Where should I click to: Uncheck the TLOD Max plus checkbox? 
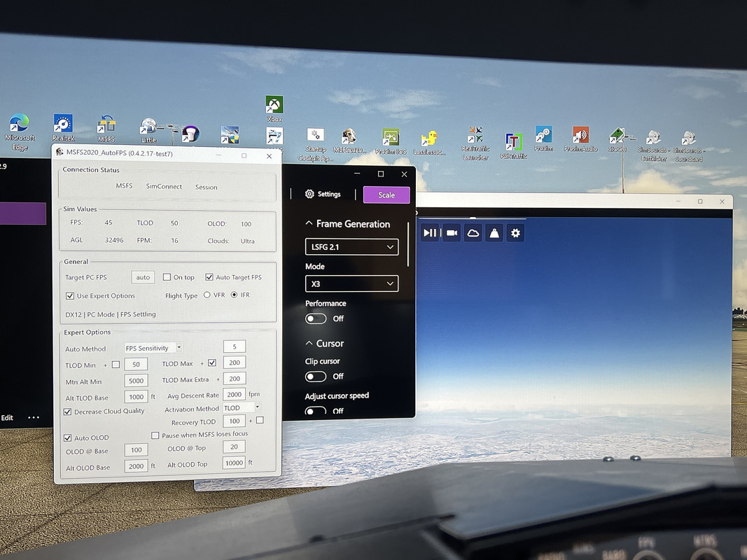pos(212,363)
